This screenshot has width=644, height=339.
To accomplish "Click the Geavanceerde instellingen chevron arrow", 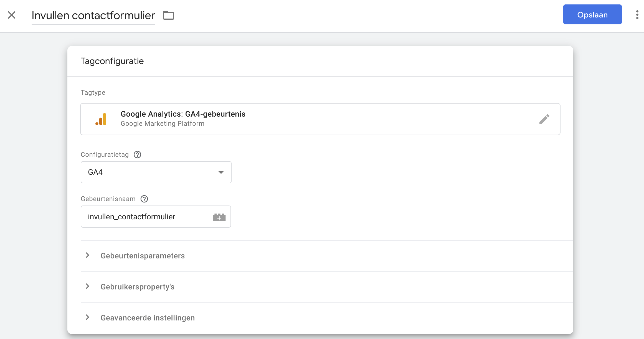I will 87,317.
